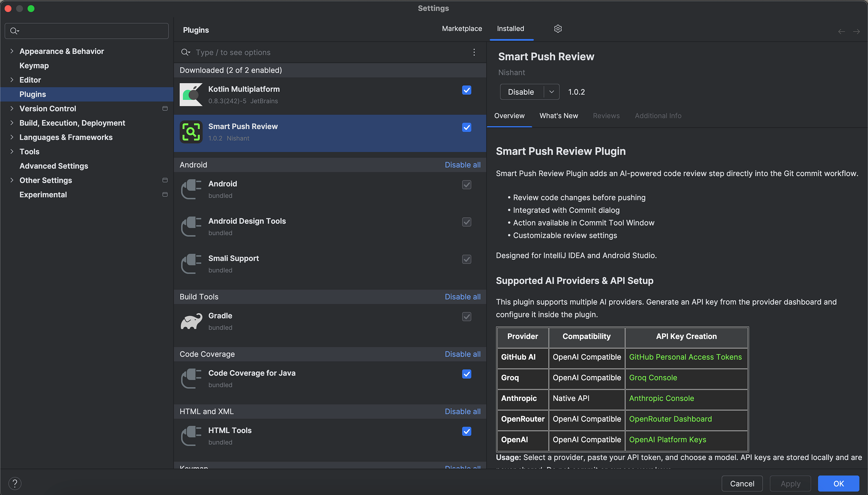The image size is (868, 495).
Task: Click the HTML Tools plug icon
Action: click(191, 436)
